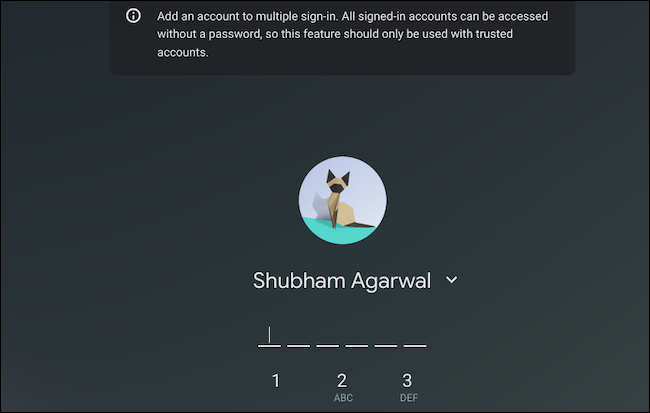Click the Shubham Agarwal user name
The height and width of the screenshot is (413, 650).
coord(342,281)
